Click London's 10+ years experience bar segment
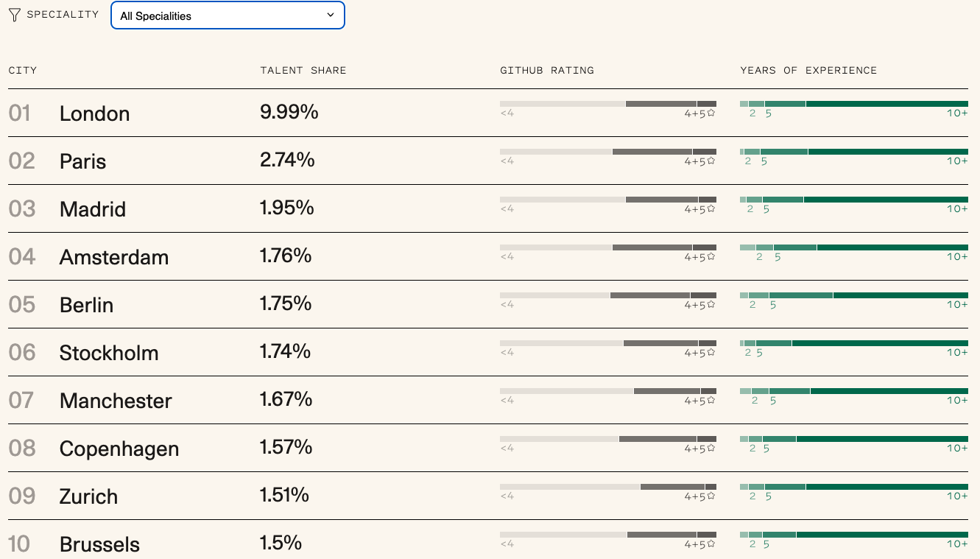The width and height of the screenshot is (980, 559). (x=886, y=104)
